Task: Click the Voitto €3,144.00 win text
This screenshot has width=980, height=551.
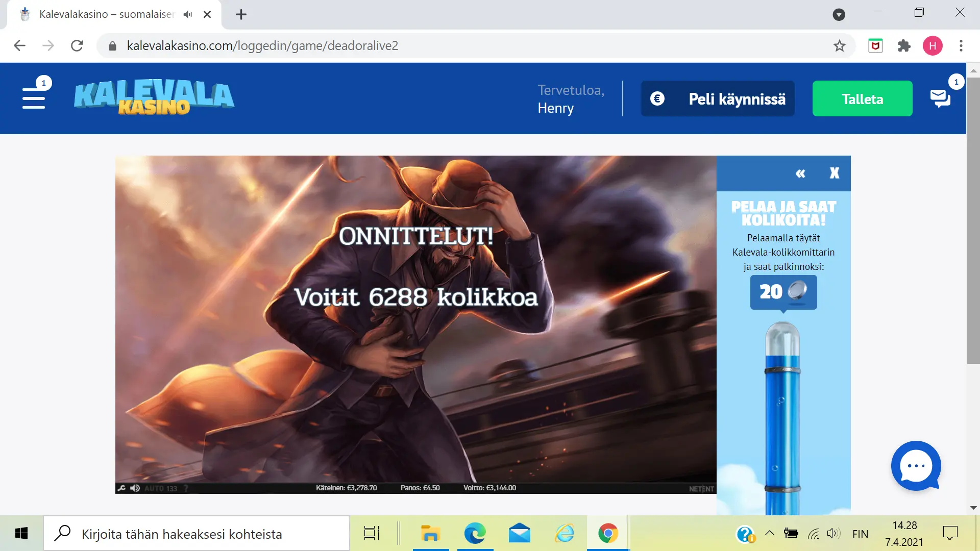Action: click(489, 488)
